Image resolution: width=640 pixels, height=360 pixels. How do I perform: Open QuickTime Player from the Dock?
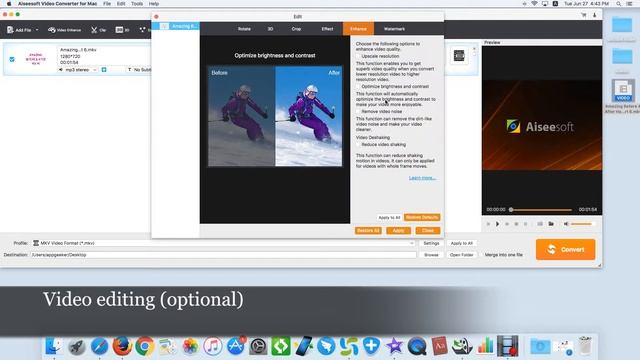point(417,346)
